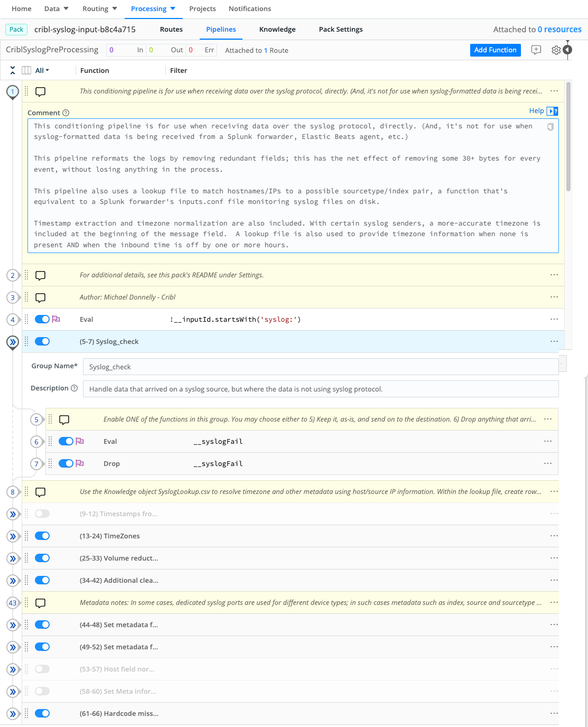Collapse the Syslog_check group chevron
588x727 pixels.
12,342
